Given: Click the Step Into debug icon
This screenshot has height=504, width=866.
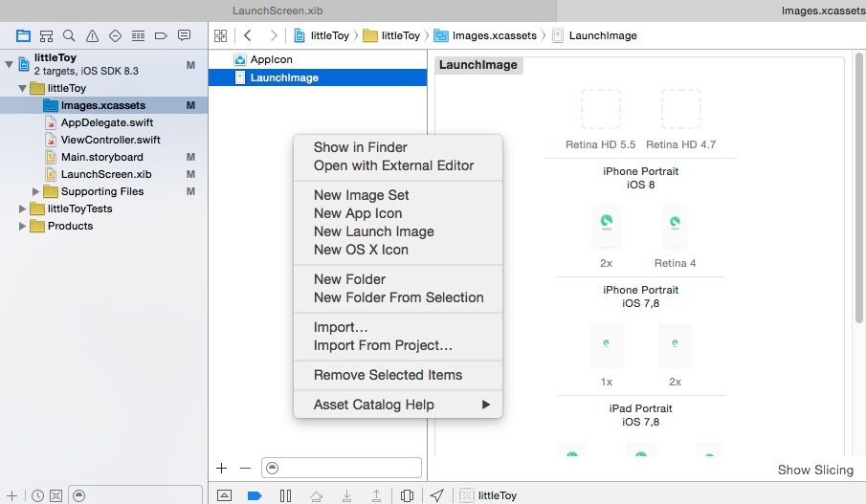Looking at the screenshot, I should pos(346,495).
